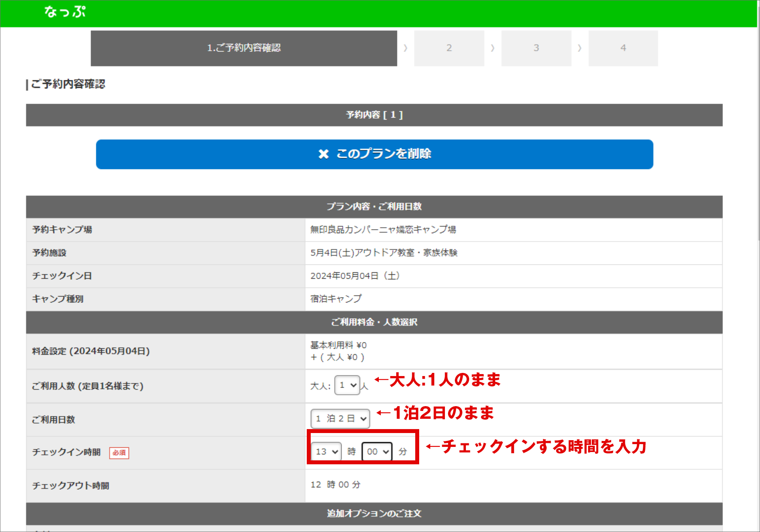This screenshot has width=760, height=532.
Task: Open the 1泊2日 stay length dropdown
Action: [340, 419]
